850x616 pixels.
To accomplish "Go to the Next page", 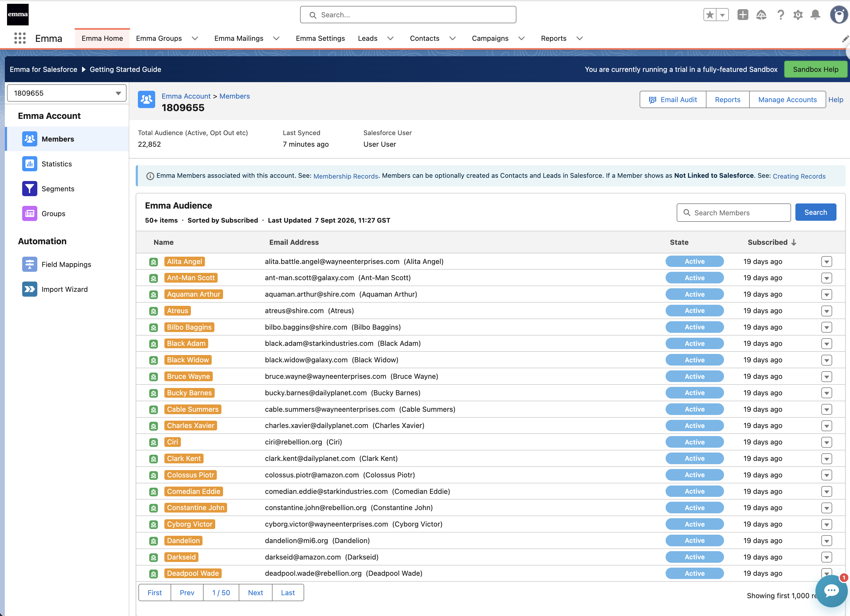I will 255,592.
